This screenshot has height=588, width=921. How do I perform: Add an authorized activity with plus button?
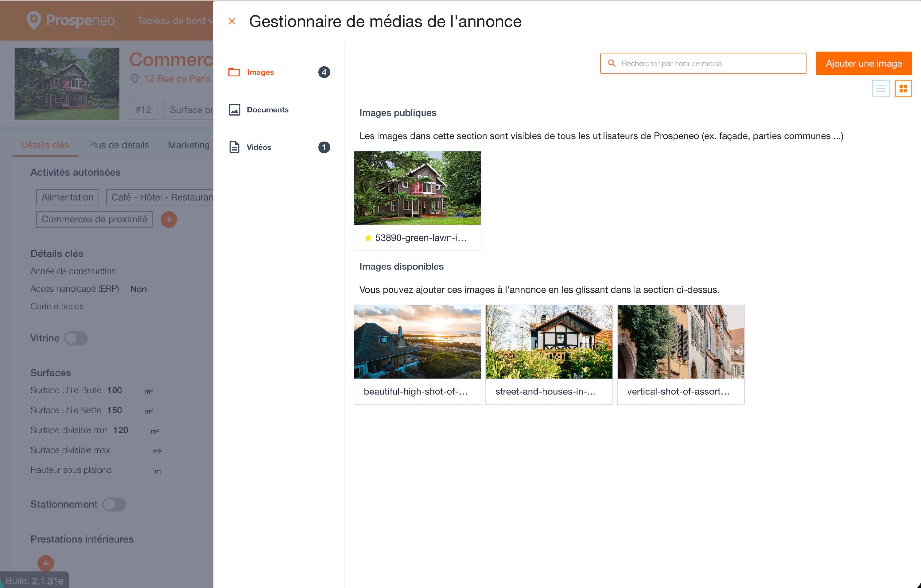(x=169, y=220)
